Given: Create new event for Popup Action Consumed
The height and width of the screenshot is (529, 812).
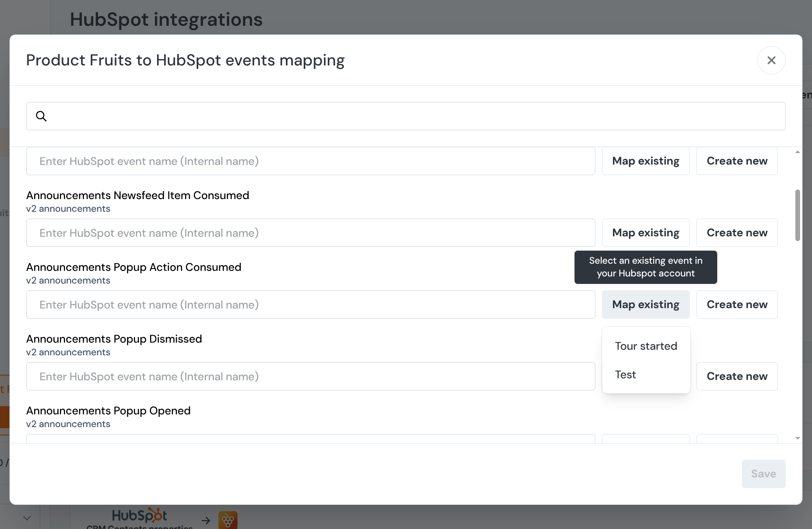Looking at the screenshot, I should (737, 305).
